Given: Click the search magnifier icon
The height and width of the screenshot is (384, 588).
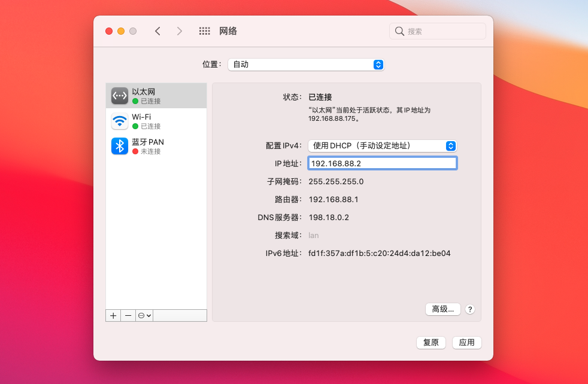Looking at the screenshot, I should [399, 31].
